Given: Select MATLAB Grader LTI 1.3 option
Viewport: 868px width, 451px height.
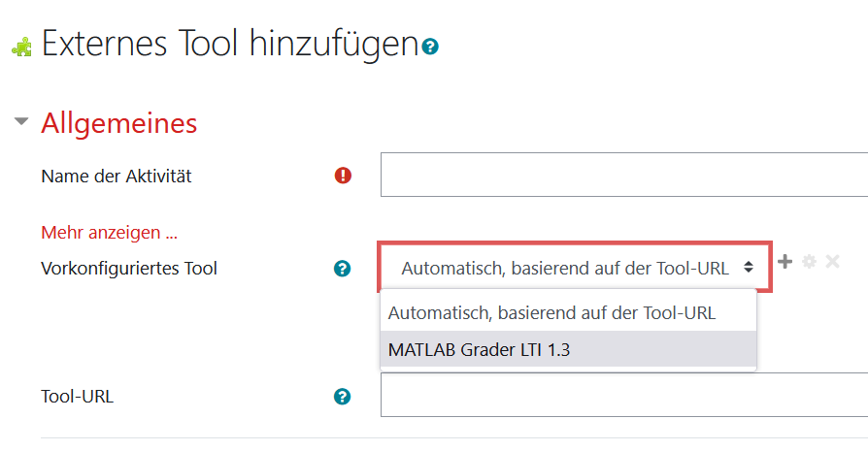Looking at the screenshot, I should click(568, 349).
